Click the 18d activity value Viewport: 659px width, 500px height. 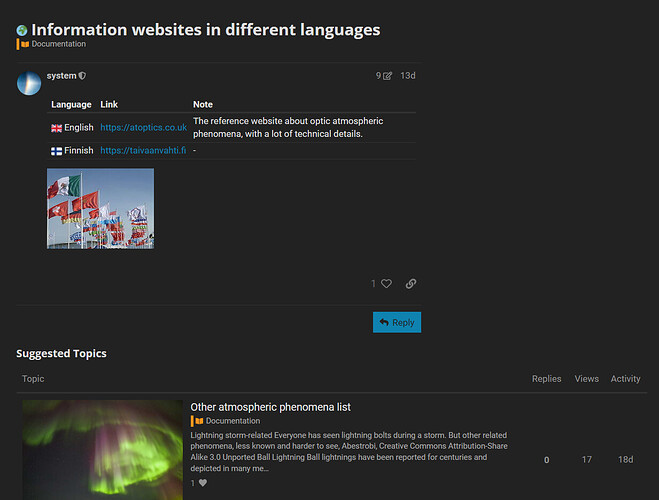[625, 460]
